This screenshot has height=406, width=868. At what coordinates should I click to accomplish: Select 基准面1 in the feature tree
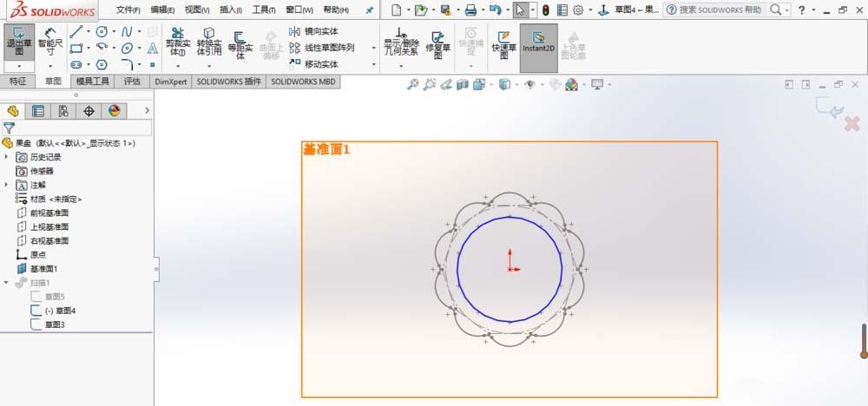[x=37, y=269]
